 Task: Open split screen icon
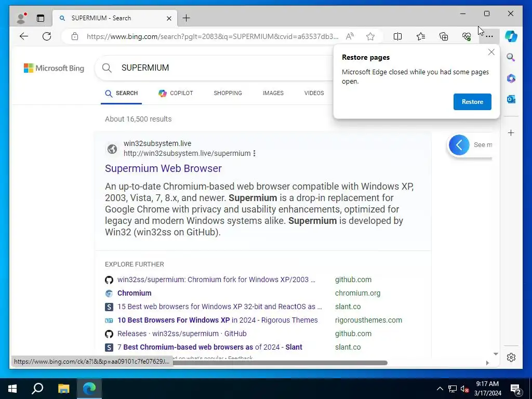coord(397,36)
